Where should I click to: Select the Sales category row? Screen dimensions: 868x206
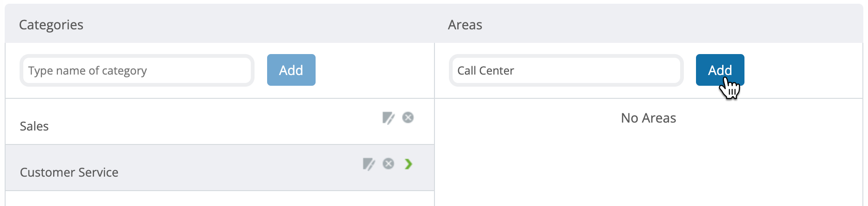coord(220,122)
